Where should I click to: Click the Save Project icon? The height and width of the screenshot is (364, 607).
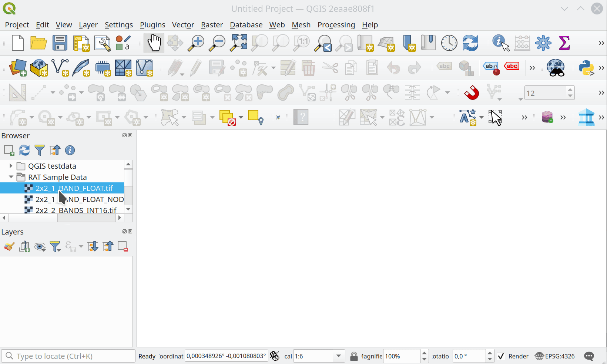click(60, 43)
